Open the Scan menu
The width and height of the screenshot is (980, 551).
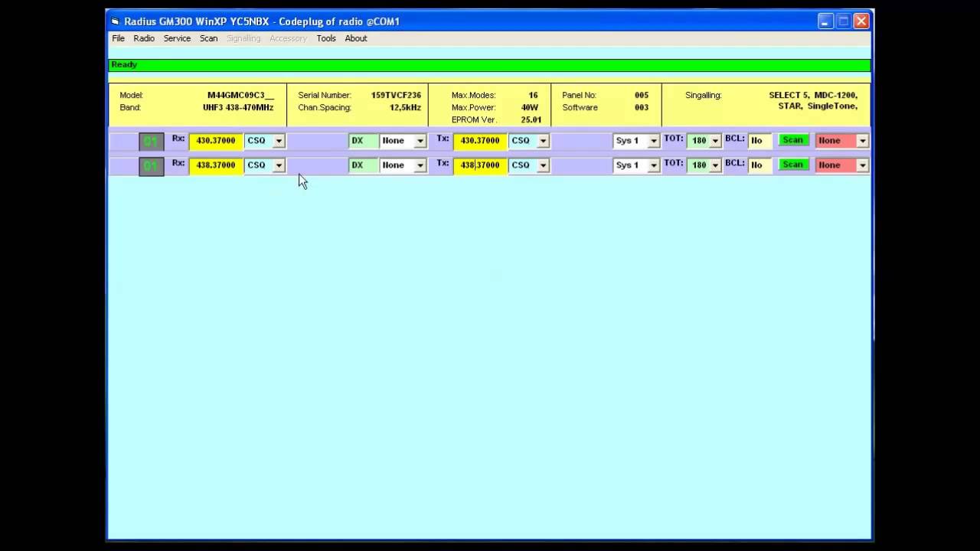(209, 38)
